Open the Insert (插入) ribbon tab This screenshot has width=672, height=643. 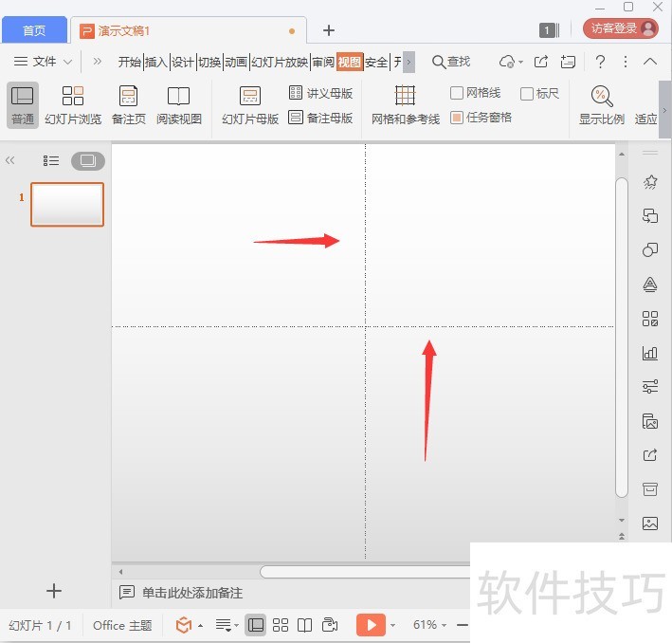[x=156, y=63]
